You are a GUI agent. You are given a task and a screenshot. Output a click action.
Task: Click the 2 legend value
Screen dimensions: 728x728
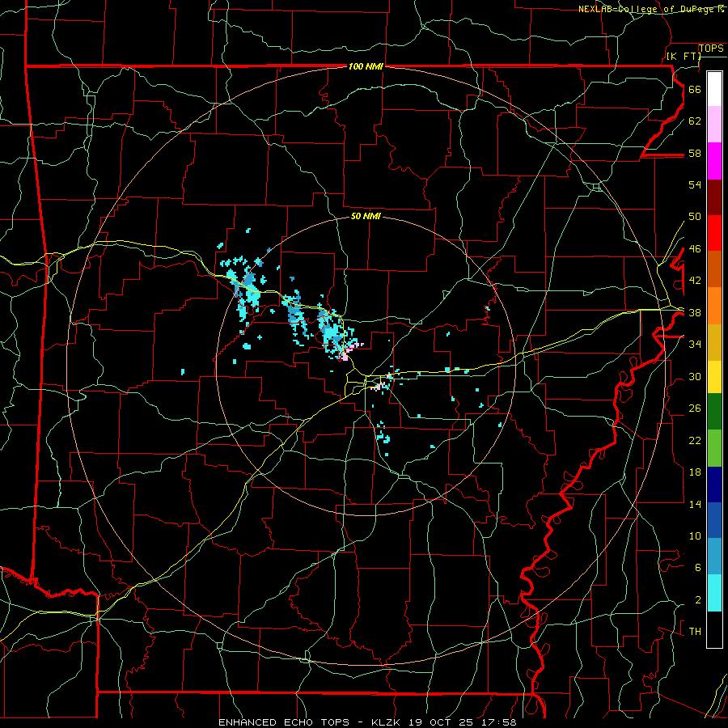[697, 600]
